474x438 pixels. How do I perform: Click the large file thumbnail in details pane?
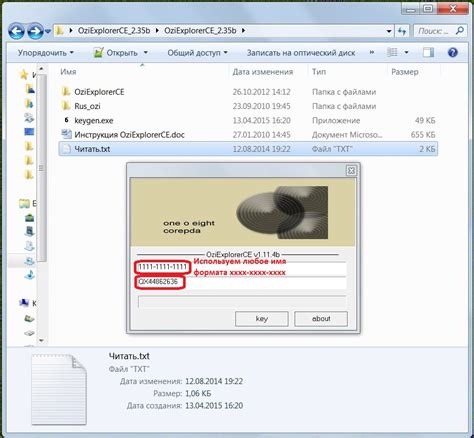(x=59, y=390)
